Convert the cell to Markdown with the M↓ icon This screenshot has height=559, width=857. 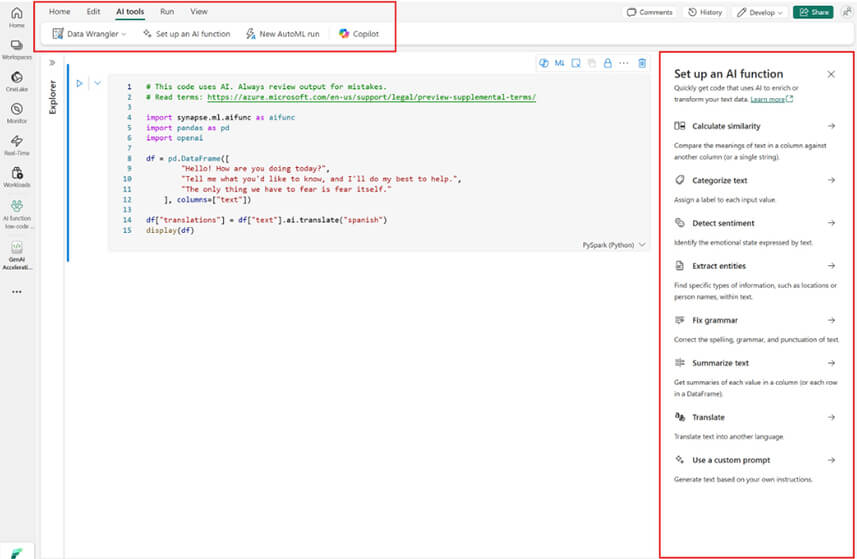coord(560,63)
